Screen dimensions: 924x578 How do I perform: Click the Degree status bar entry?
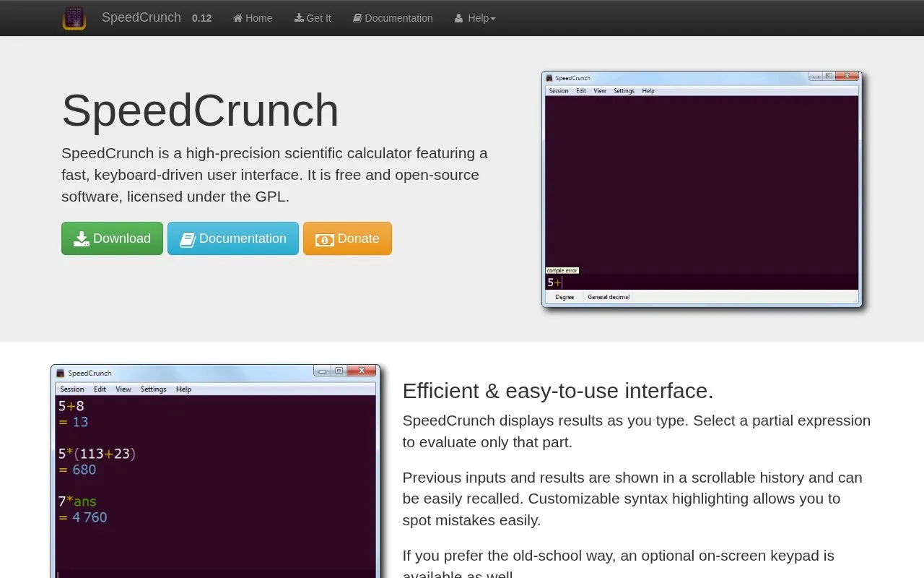565,297
